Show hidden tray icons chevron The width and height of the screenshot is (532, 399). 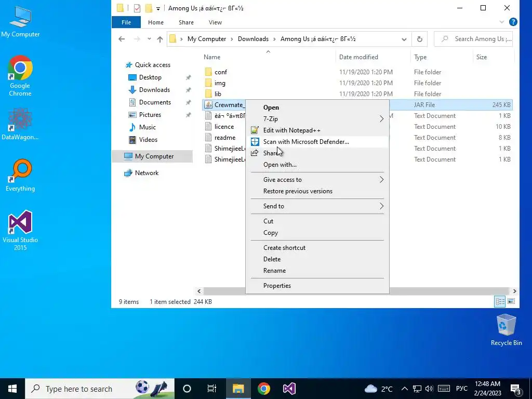click(x=404, y=389)
